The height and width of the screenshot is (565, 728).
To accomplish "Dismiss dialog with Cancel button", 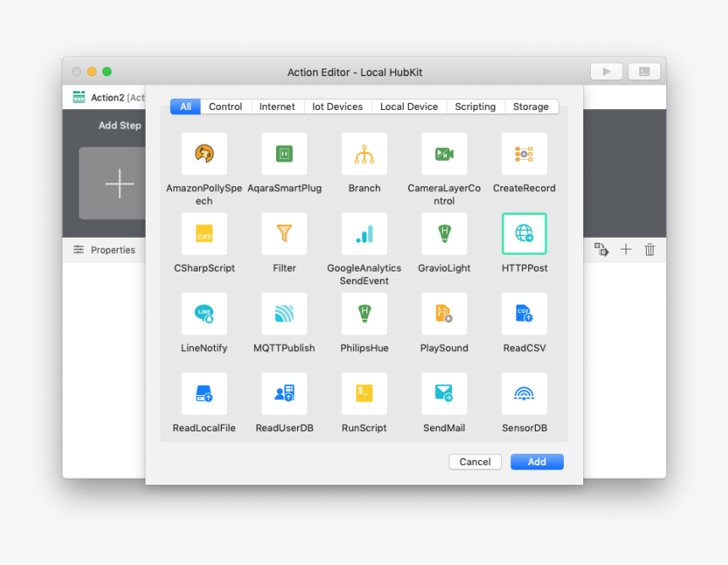I will (475, 462).
